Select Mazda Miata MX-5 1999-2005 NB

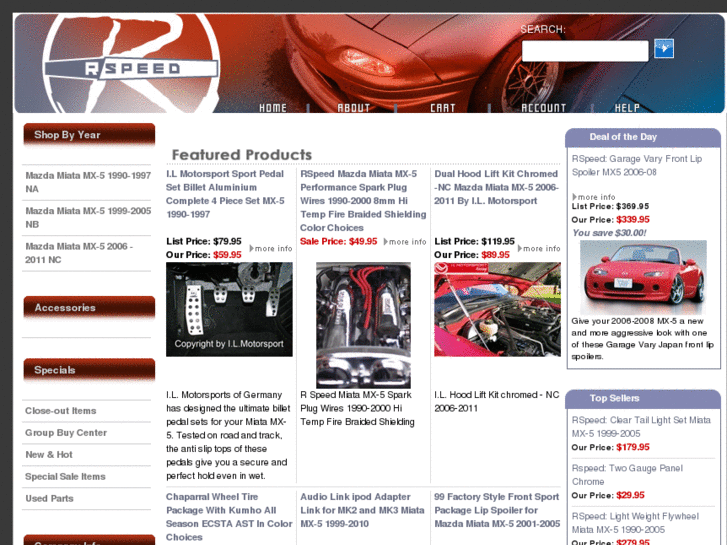tap(88, 218)
